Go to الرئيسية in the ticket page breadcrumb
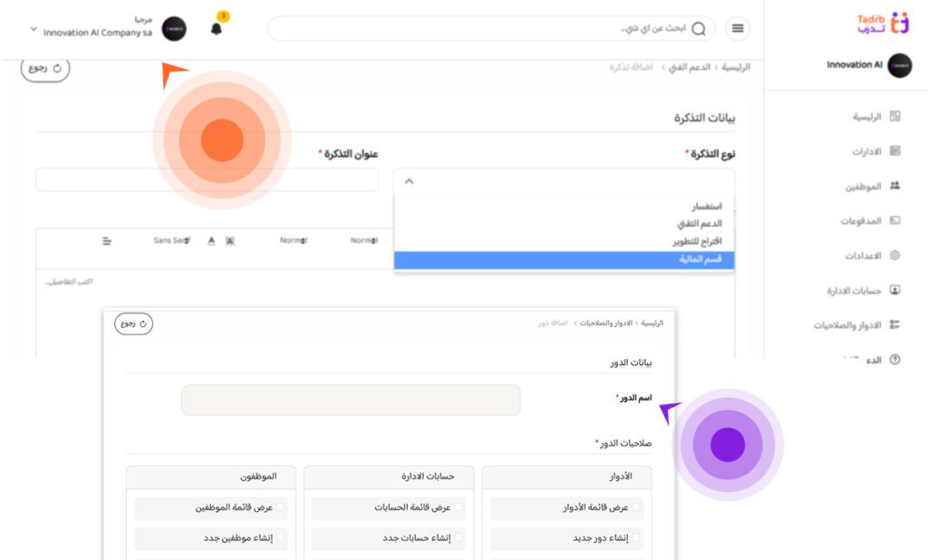The image size is (928, 560). (736, 67)
